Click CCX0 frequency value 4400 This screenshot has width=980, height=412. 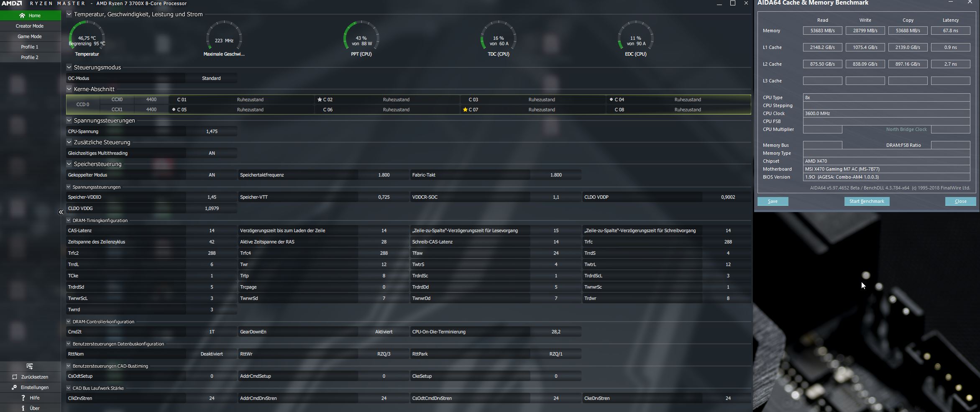click(151, 100)
